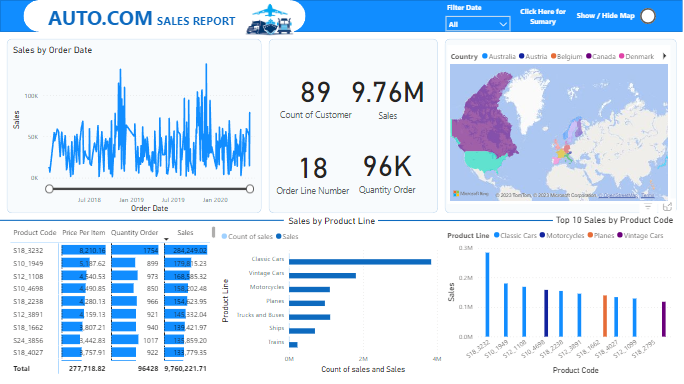Image resolution: width=684 pixels, height=384 pixels.
Task: Select Canada in the map country legend
Action: coord(601,56)
